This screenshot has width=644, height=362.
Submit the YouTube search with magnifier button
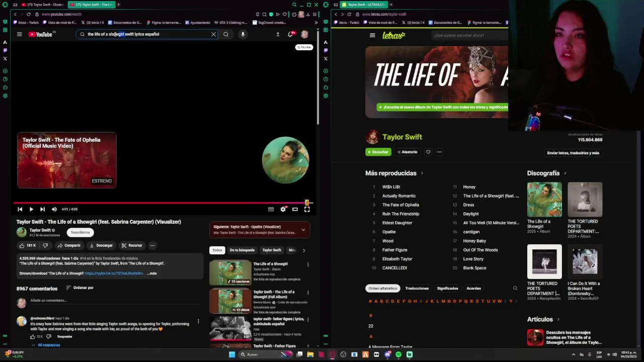click(226, 34)
